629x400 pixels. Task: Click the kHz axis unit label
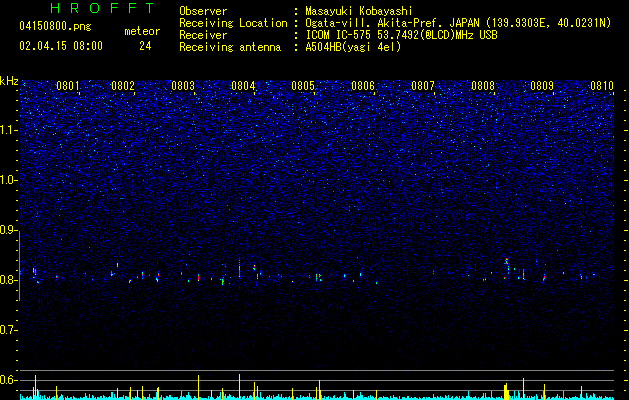coord(9,81)
